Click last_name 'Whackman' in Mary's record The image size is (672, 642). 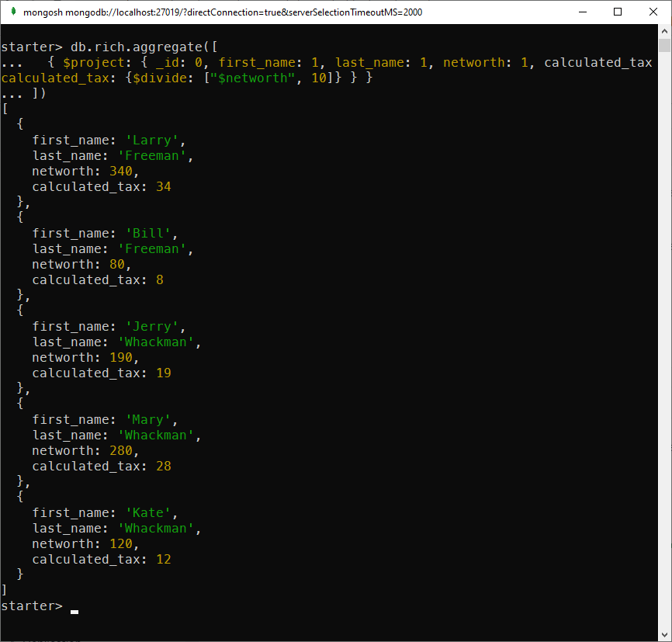(155, 435)
